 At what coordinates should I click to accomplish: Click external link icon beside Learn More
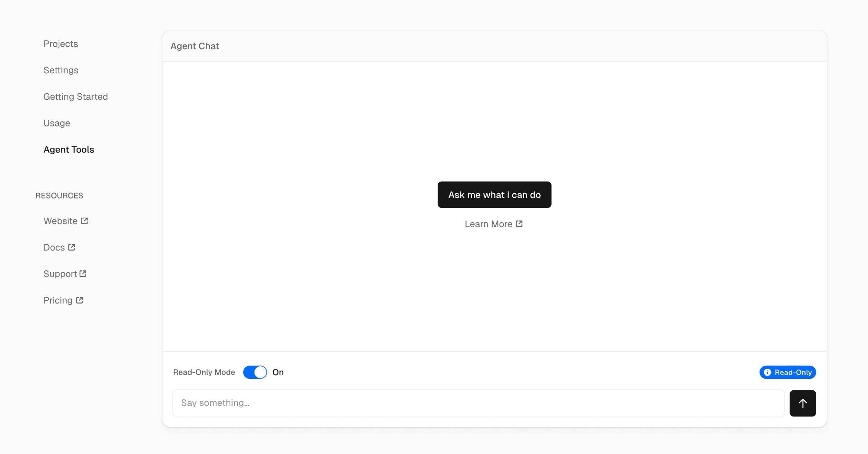click(x=519, y=224)
